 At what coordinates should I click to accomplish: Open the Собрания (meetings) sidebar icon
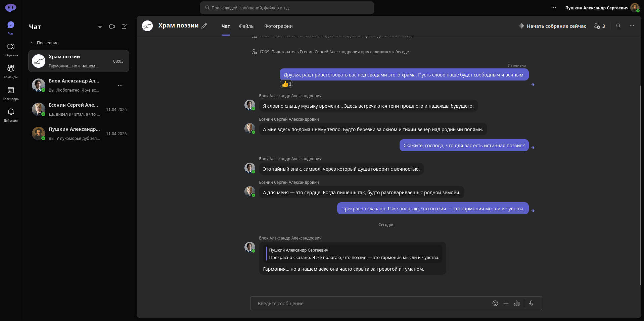pyautogui.click(x=11, y=50)
